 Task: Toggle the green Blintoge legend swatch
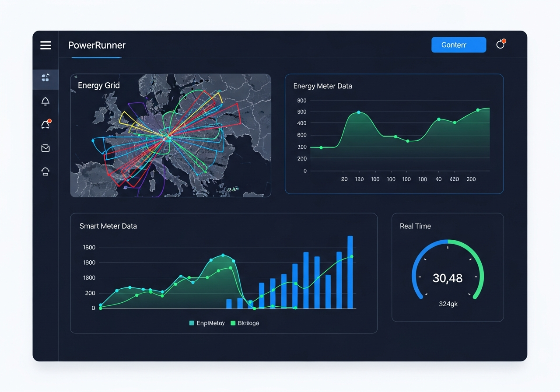233,323
